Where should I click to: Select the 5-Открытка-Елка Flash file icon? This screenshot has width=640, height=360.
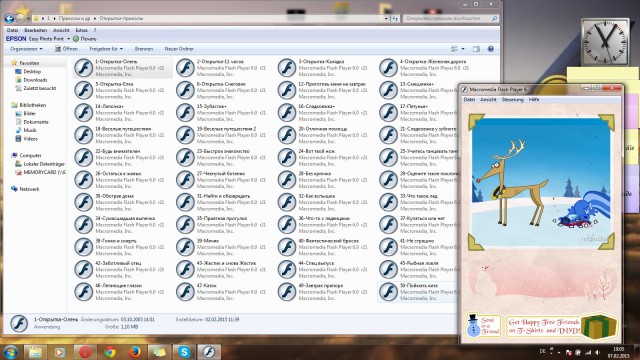[x=84, y=90]
